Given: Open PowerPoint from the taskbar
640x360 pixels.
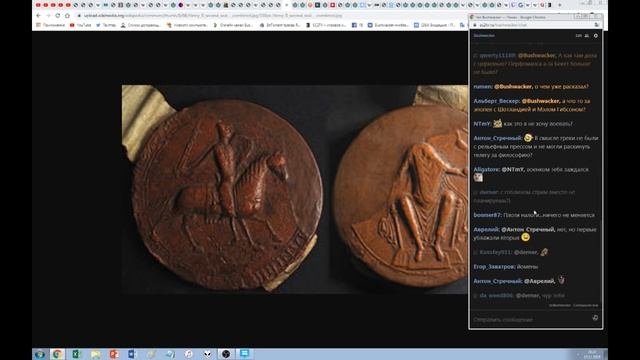Looking at the screenshot, I should point(114,354).
